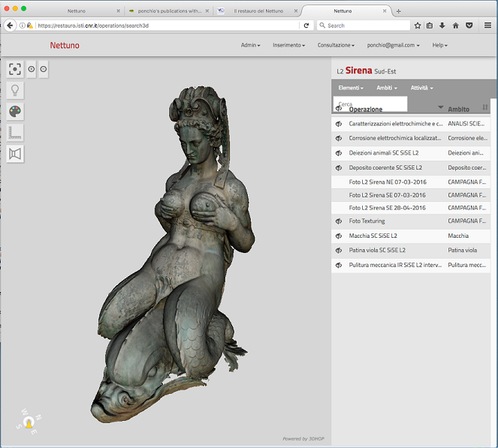Open the Help dropdown menu
This screenshot has height=448, width=498.
(439, 45)
